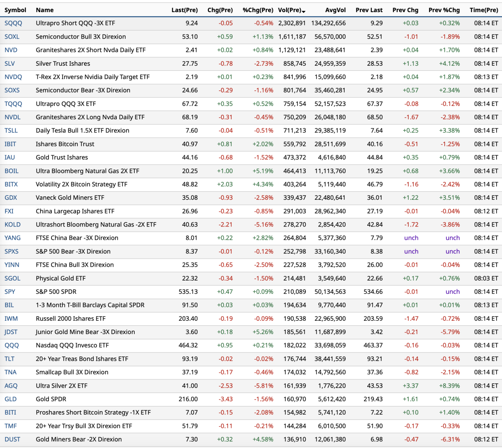502x448 pixels.
Task: Open the SLV ticker link
Action: point(10,64)
